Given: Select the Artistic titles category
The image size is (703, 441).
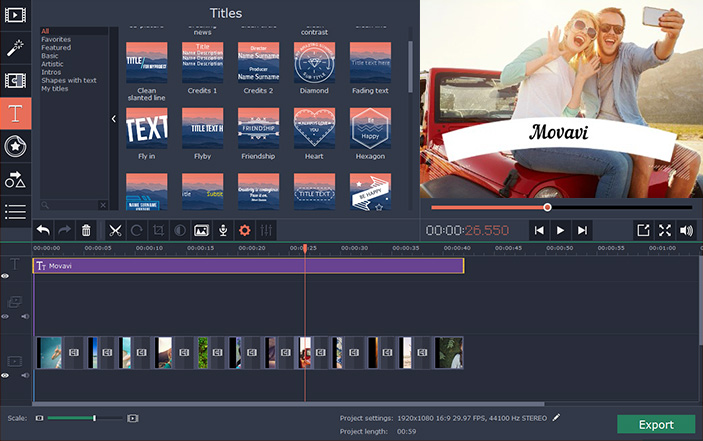Looking at the screenshot, I should pyautogui.click(x=52, y=64).
